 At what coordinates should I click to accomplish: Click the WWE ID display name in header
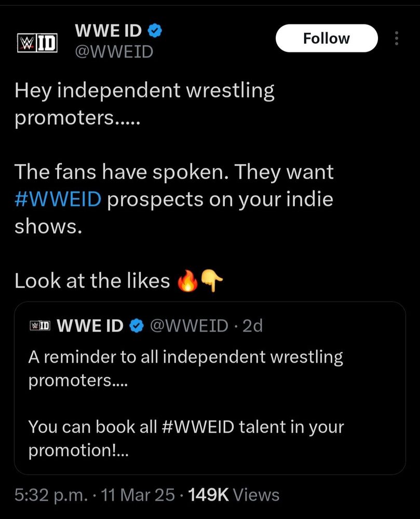108,31
